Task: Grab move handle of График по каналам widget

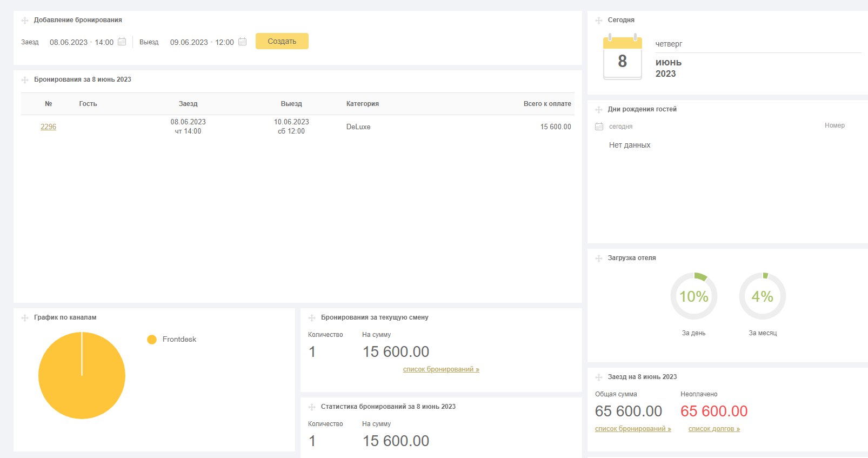Action: tap(25, 318)
